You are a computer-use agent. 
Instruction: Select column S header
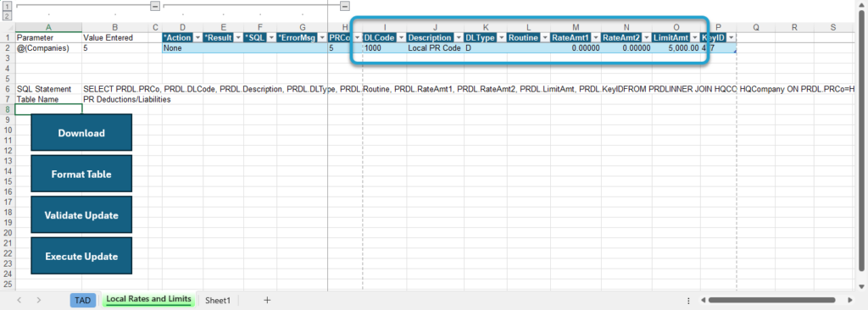click(832, 27)
